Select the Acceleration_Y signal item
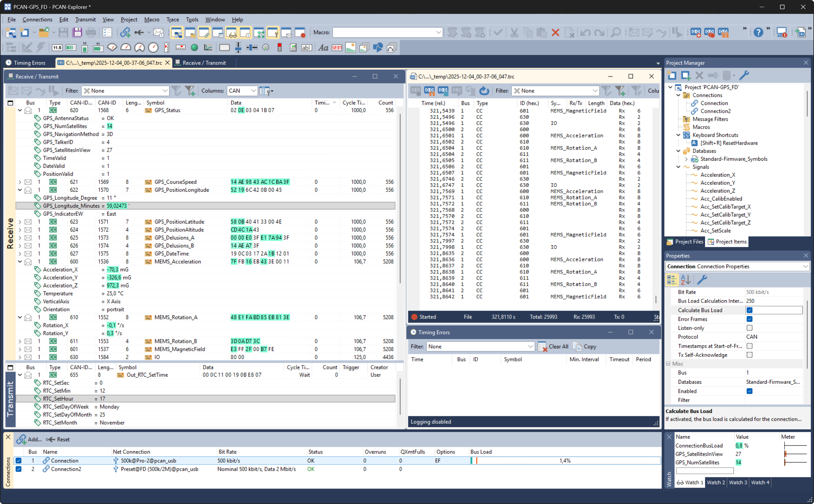The height and width of the screenshot is (504, 814). pos(718,183)
